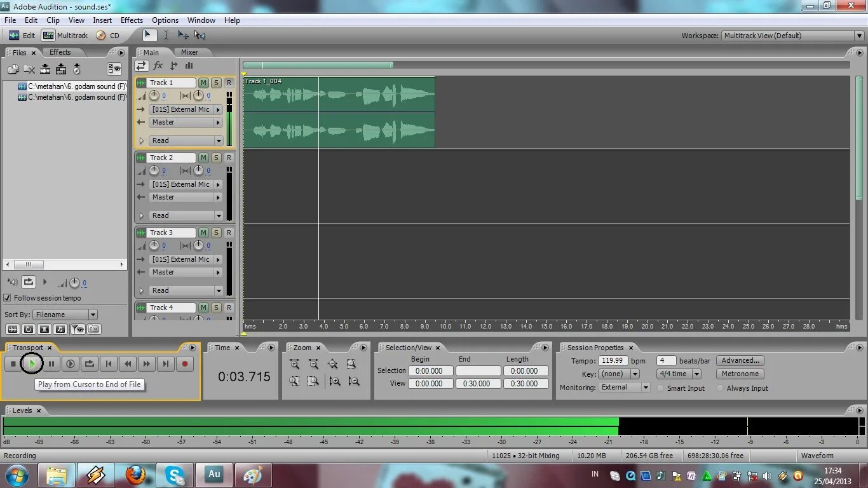
Task: Click Pause in Transport panel
Action: (51, 363)
